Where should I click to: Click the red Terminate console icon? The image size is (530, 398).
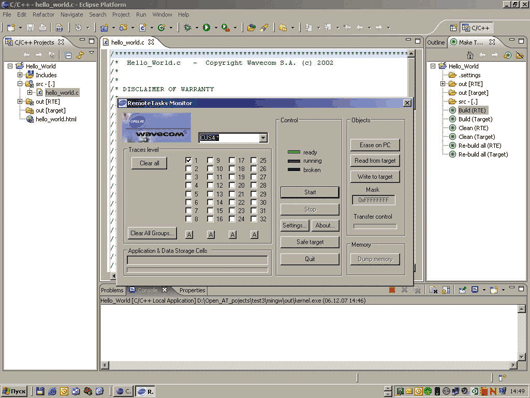pos(392,290)
